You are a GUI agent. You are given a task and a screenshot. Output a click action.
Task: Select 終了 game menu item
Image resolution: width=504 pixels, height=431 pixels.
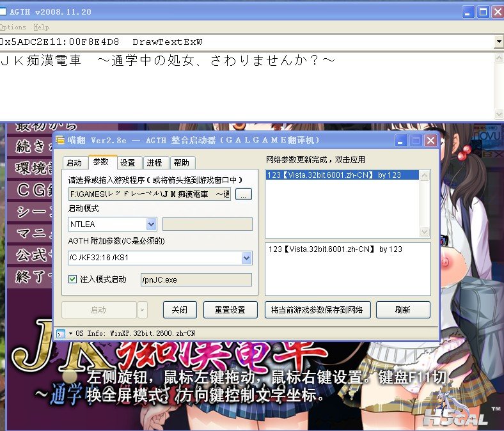click(x=30, y=277)
